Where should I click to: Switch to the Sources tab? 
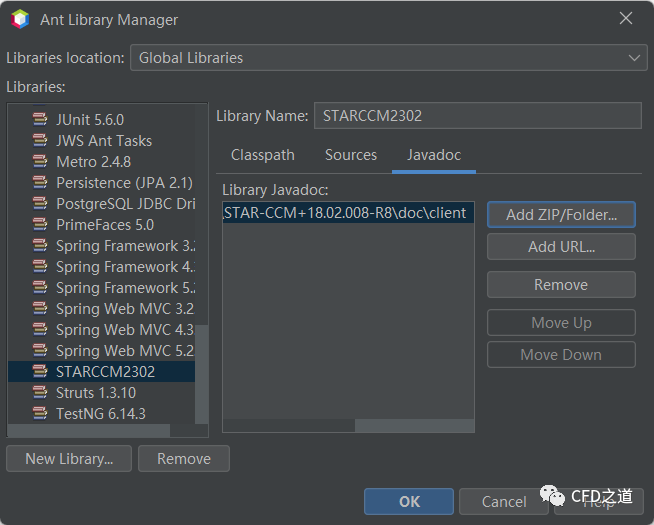pyautogui.click(x=351, y=155)
